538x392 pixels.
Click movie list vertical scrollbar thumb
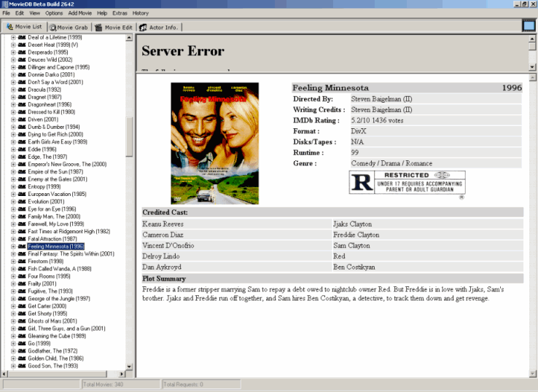[x=129, y=137]
